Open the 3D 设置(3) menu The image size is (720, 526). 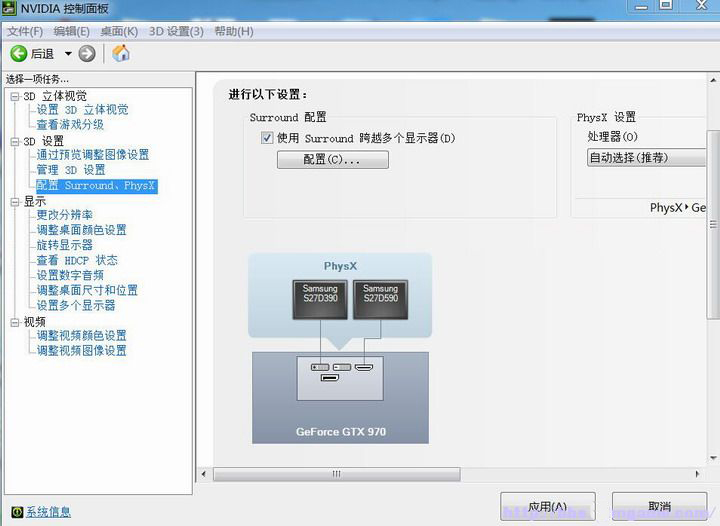[176, 31]
